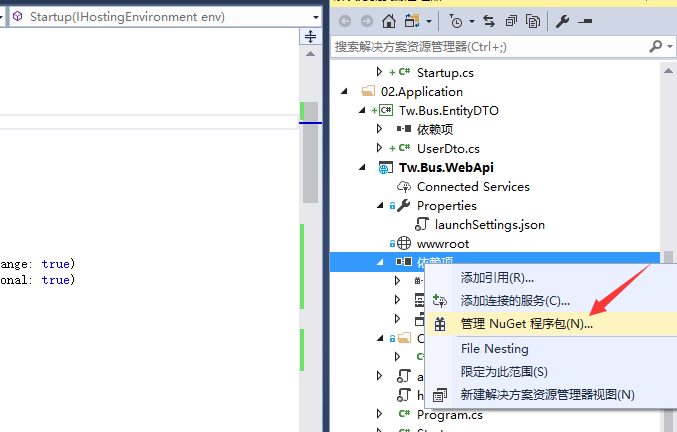Collapse the Properties folder
This screenshot has height=432, width=677.
coord(380,205)
